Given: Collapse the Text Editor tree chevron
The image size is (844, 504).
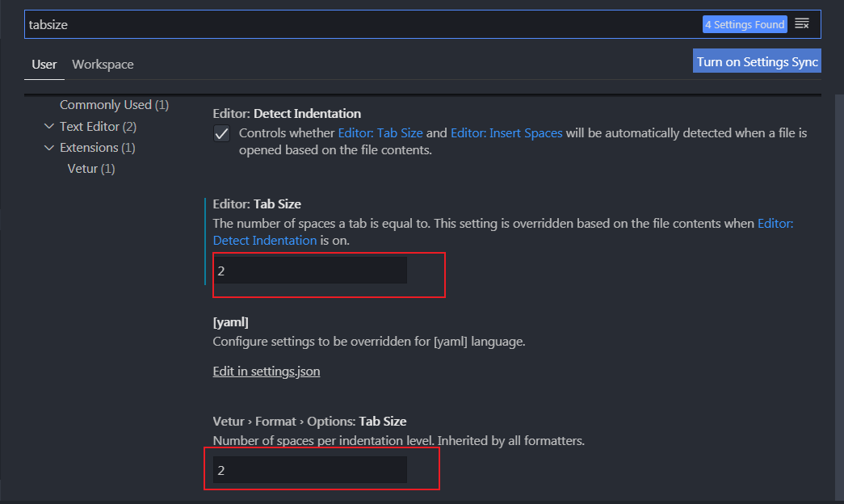Looking at the screenshot, I should pos(49,127).
